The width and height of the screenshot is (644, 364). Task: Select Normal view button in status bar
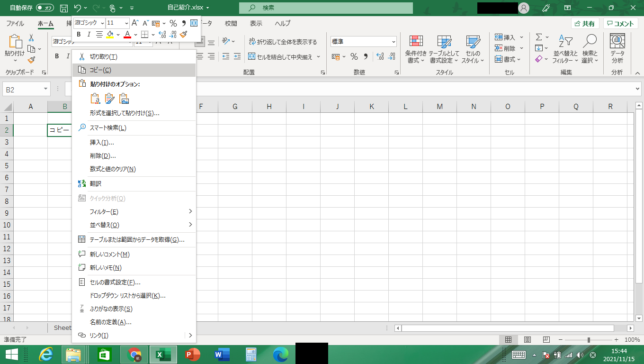508,339
